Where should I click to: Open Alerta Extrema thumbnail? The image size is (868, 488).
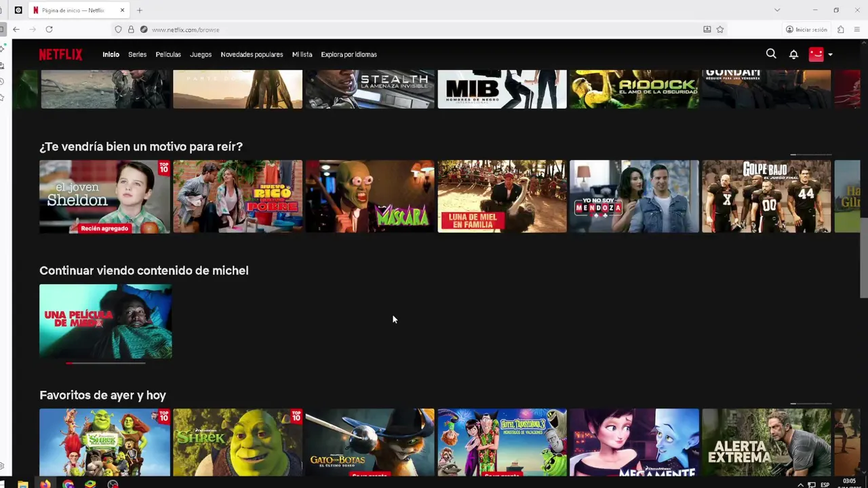(766, 442)
